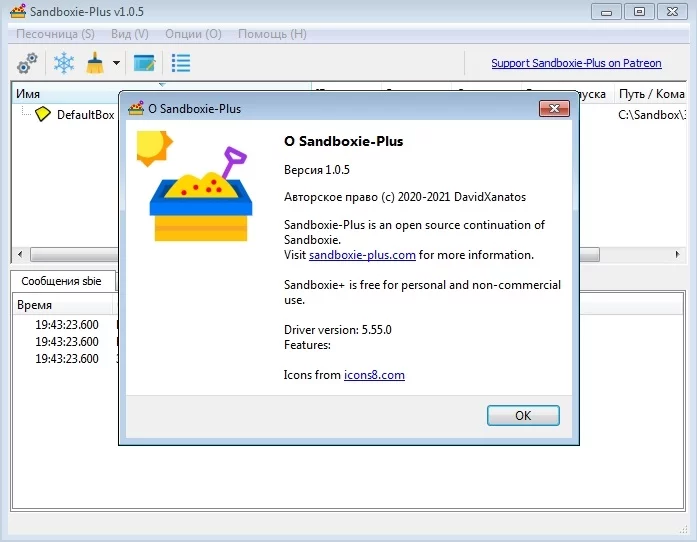Image resolution: width=697 pixels, height=542 pixels.
Task: Open the sandboxie-plus.com link
Action: [x=362, y=255]
